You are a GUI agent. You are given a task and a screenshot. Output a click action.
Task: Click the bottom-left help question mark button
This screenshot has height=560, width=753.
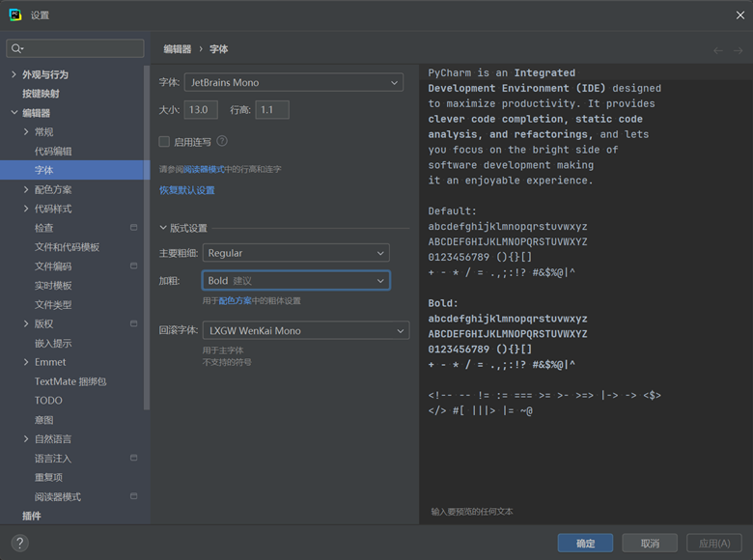(19, 544)
